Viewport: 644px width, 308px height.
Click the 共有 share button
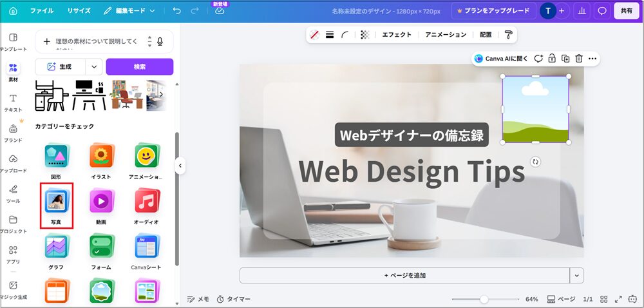tap(627, 11)
